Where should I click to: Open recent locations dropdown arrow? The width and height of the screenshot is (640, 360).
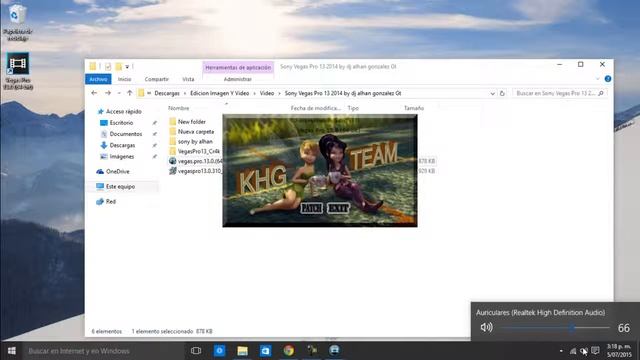pyautogui.click(x=119, y=93)
